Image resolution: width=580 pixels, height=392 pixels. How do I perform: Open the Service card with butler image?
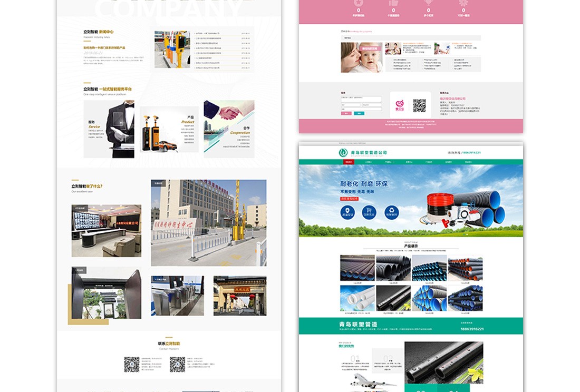[109, 129]
